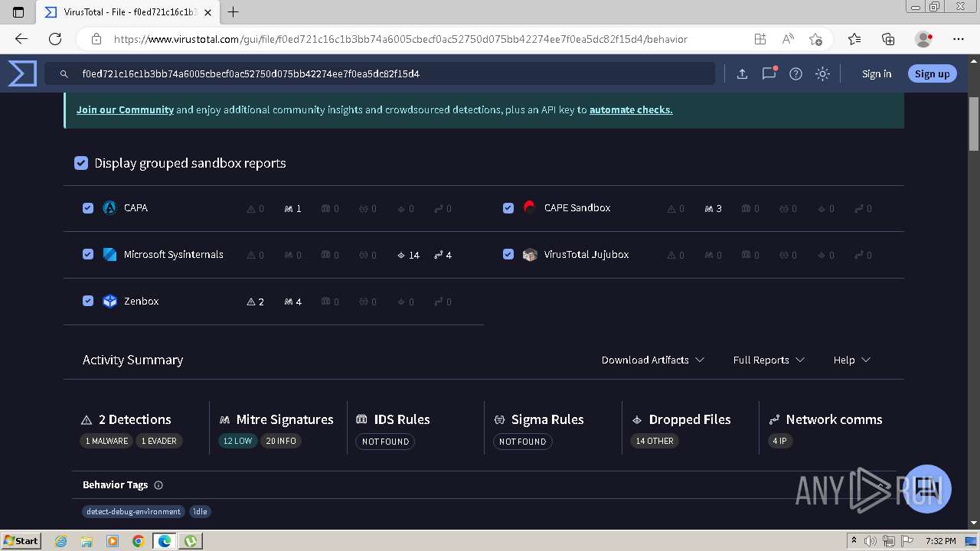Screen dimensions: 980x551
Task: Close the VirusTotal browser tab
Action: tap(207, 12)
